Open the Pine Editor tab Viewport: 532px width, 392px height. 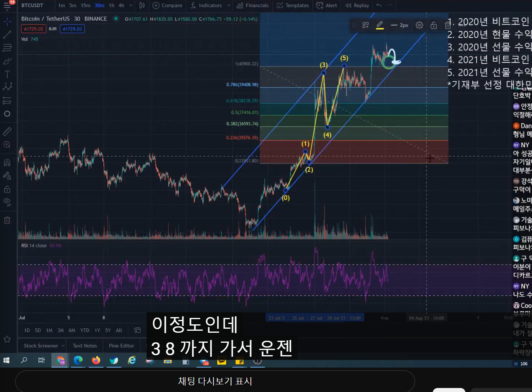pyautogui.click(x=121, y=346)
